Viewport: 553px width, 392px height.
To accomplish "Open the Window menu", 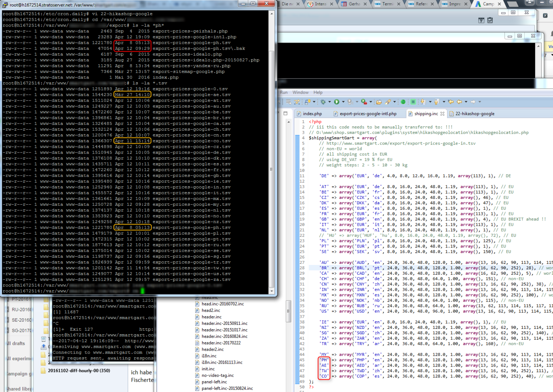I will [x=300, y=93].
